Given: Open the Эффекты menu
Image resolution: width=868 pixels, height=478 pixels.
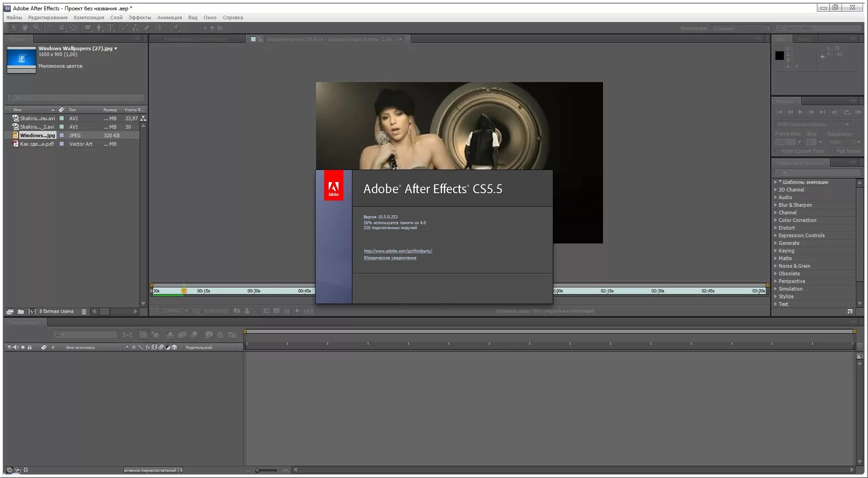Looking at the screenshot, I should (139, 17).
